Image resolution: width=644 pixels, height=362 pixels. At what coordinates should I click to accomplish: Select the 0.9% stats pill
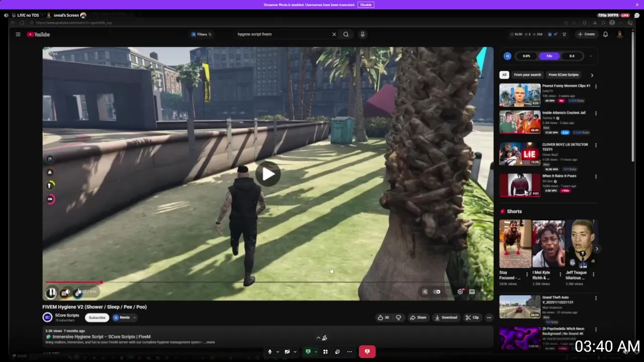pos(526,56)
